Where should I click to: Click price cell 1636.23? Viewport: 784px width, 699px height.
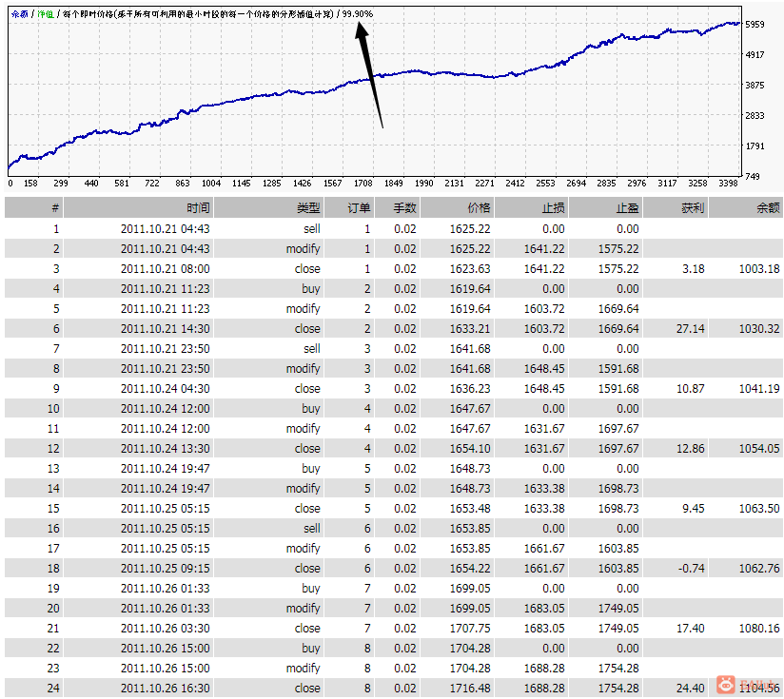click(x=469, y=389)
